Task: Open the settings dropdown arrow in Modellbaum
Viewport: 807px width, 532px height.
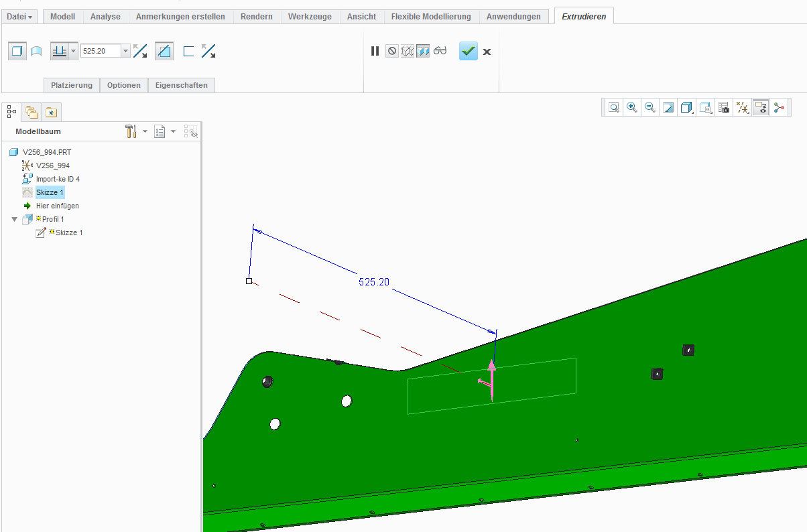Action: 145,131
